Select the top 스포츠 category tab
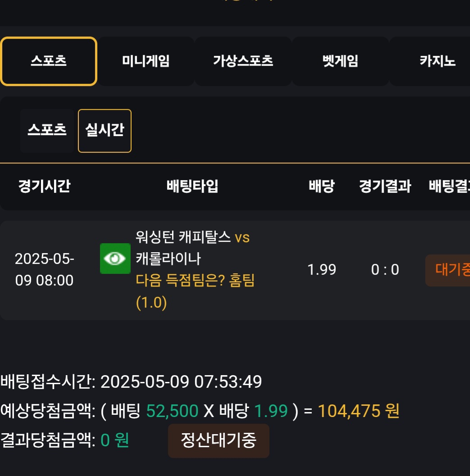 (x=49, y=61)
